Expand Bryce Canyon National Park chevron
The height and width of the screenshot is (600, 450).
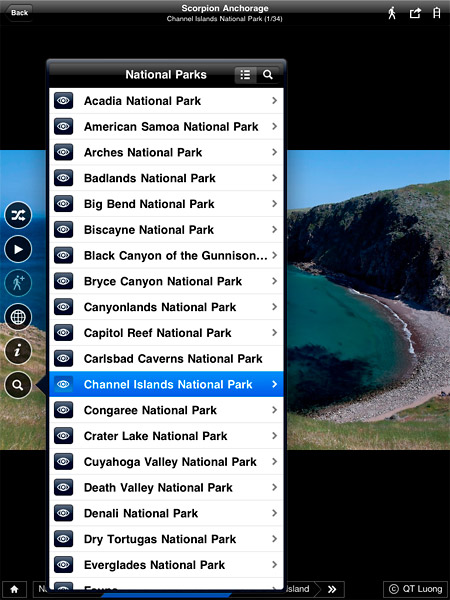274,281
